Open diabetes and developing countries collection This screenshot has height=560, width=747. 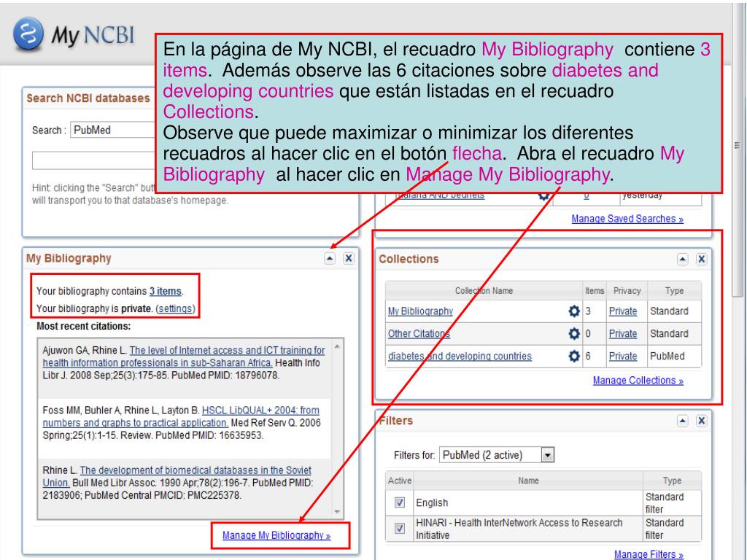pos(460,356)
